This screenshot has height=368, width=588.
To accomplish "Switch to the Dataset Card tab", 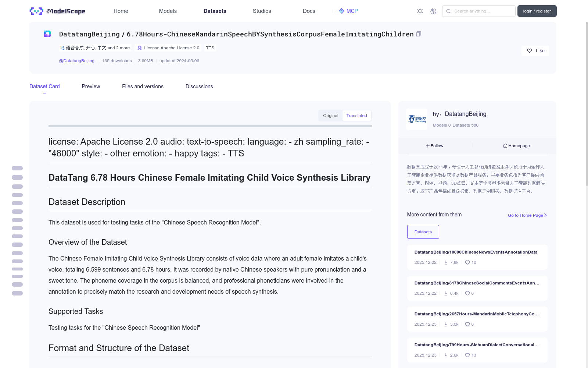I will pyautogui.click(x=44, y=86).
